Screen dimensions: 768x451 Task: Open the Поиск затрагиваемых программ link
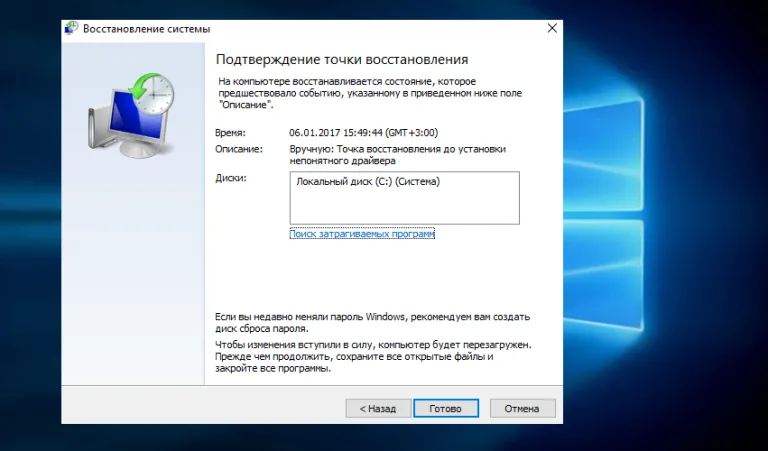(x=362, y=234)
